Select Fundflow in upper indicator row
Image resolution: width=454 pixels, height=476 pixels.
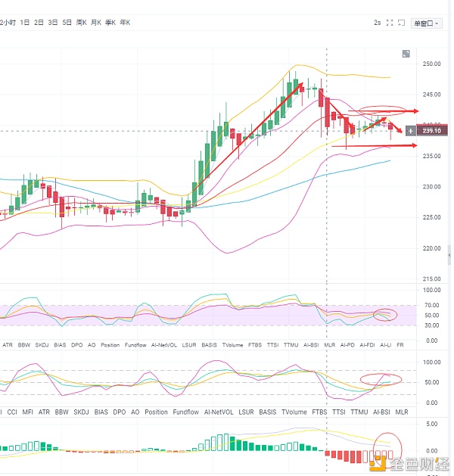coord(135,345)
